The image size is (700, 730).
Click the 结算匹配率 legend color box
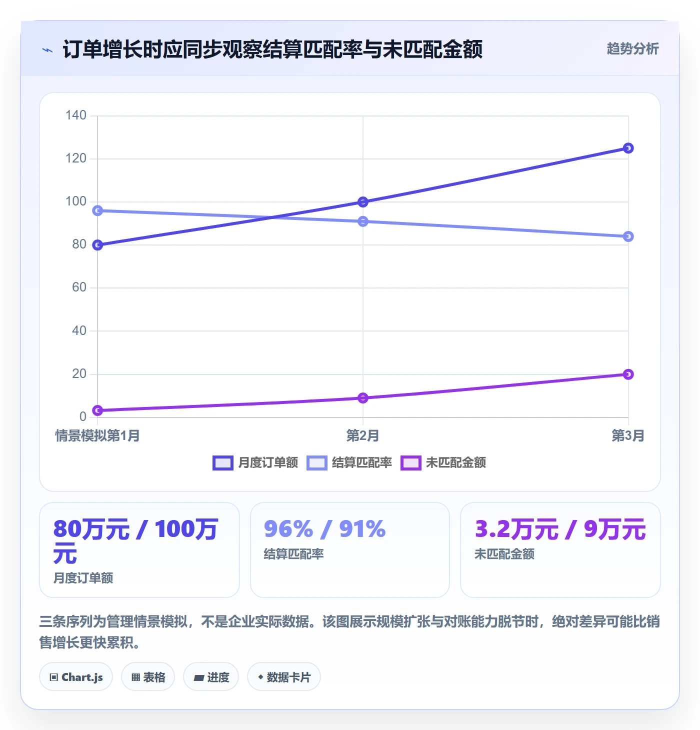point(317,463)
